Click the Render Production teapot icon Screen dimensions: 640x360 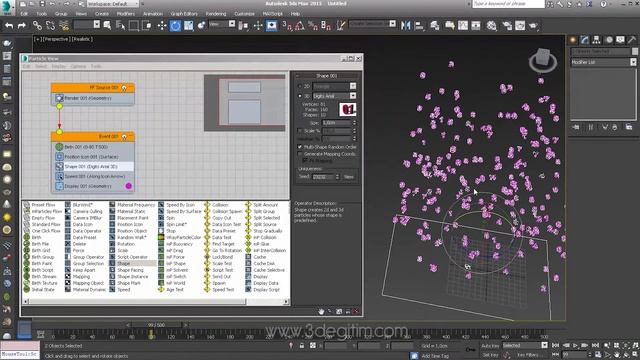533,26
